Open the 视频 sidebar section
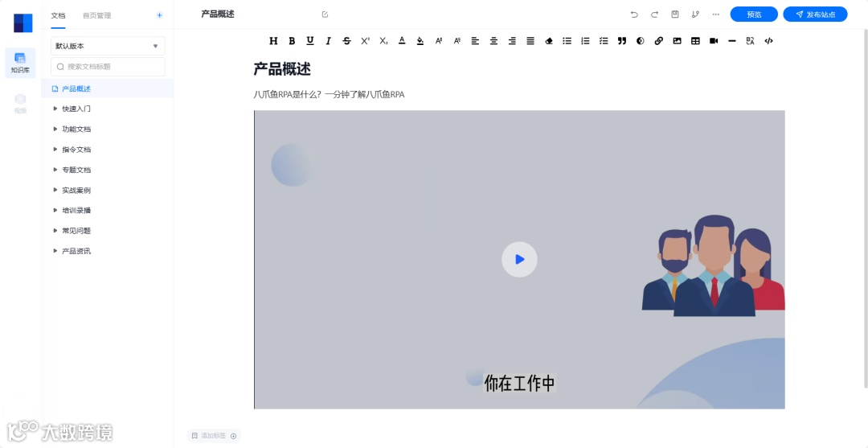 (20, 104)
